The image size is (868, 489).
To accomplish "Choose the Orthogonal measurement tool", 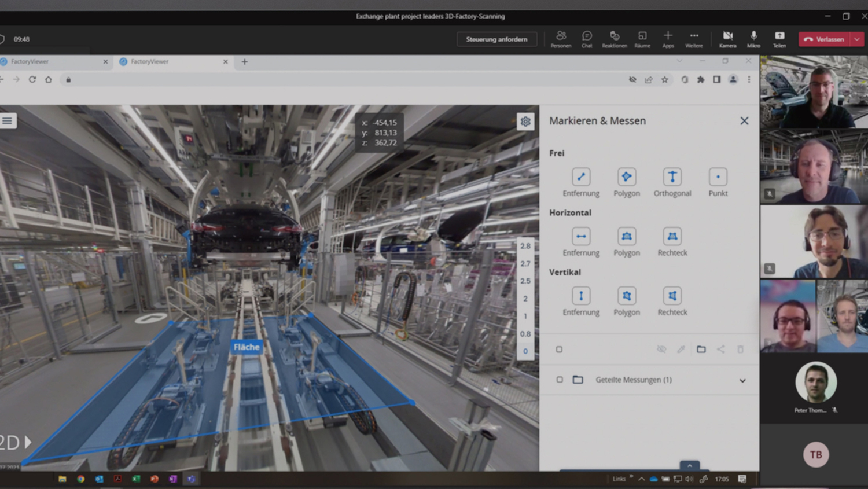I will (672, 177).
